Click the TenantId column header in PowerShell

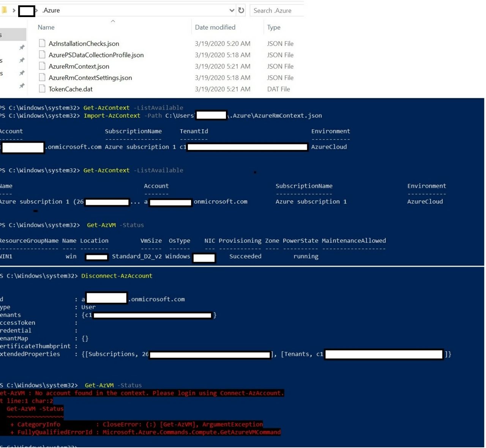tap(194, 131)
